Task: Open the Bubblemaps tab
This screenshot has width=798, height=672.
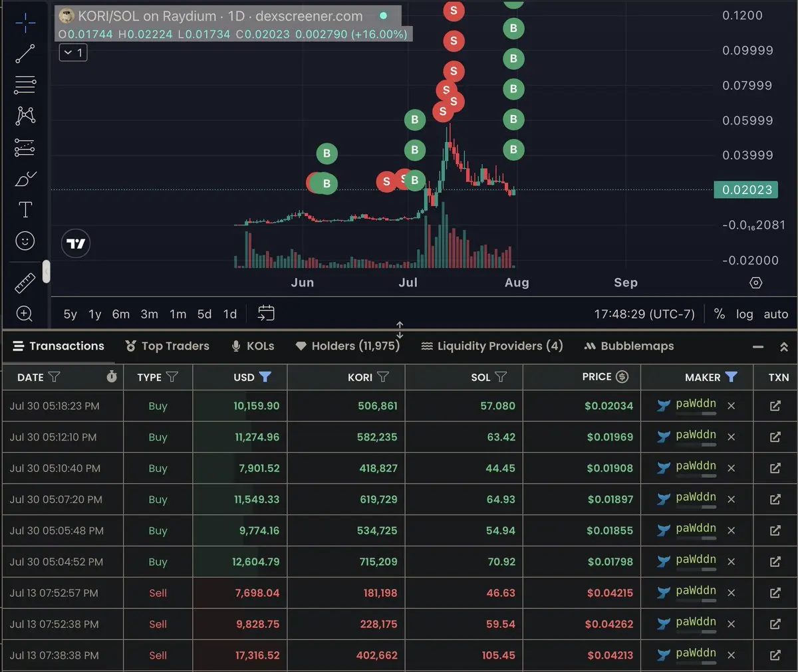Action: (x=629, y=346)
